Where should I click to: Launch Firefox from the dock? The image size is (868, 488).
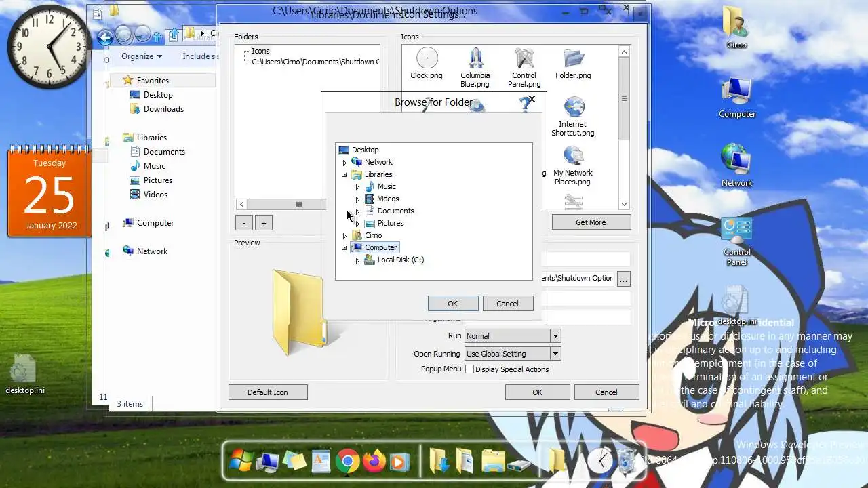click(x=373, y=462)
